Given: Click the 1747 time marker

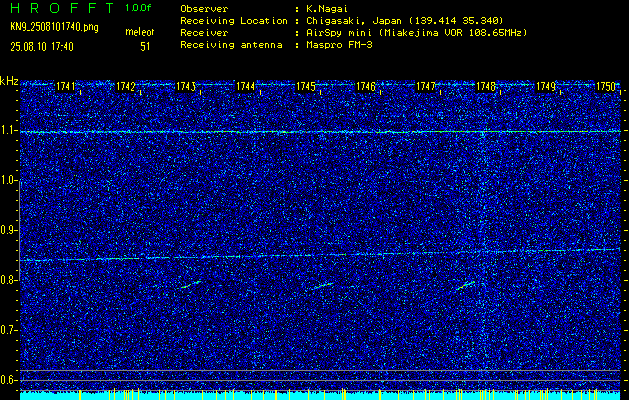Looking at the screenshot, I should coord(426,86).
